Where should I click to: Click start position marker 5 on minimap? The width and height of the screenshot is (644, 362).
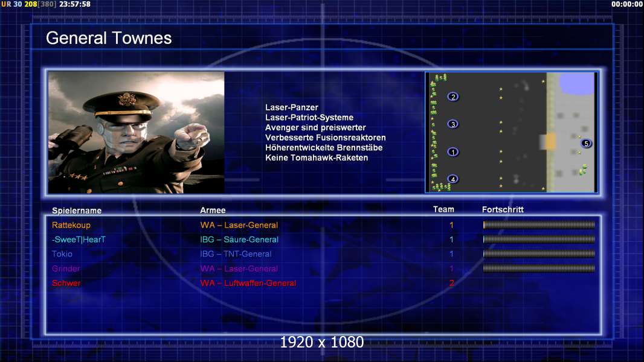point(586,143)
